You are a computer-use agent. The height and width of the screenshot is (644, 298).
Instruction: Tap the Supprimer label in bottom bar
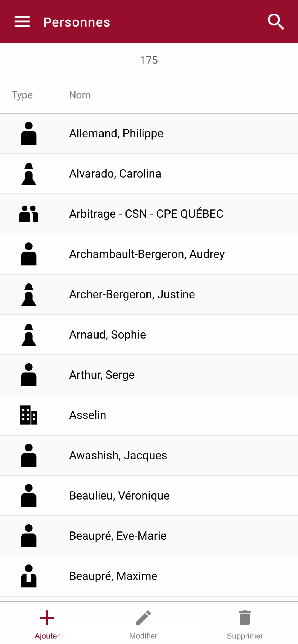tap(245, 636)
